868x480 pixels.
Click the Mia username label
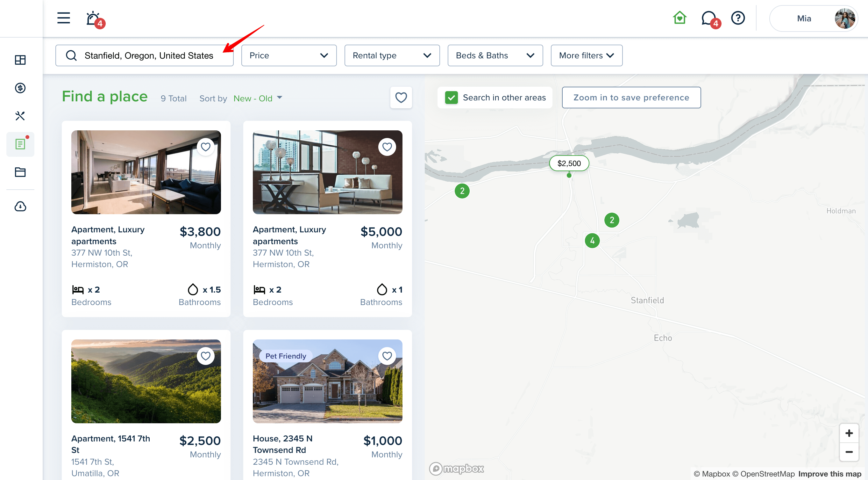click(804, 18)
